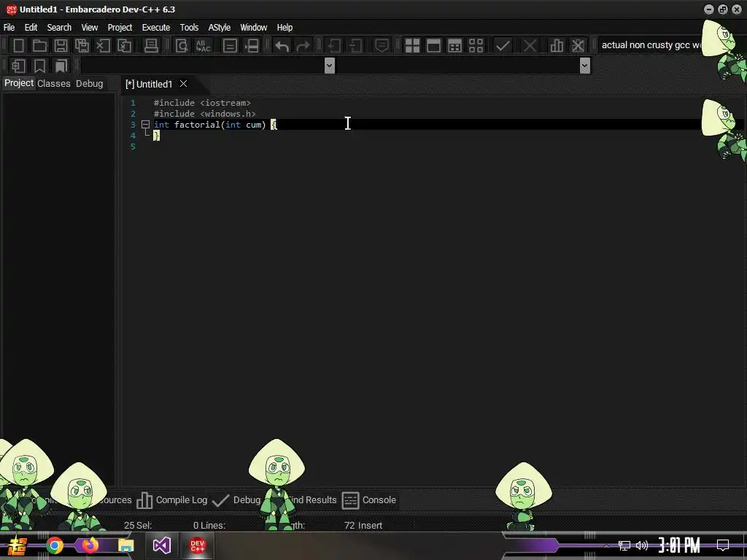
Task: Open the File menu
Action: click(x=9, y=28)
